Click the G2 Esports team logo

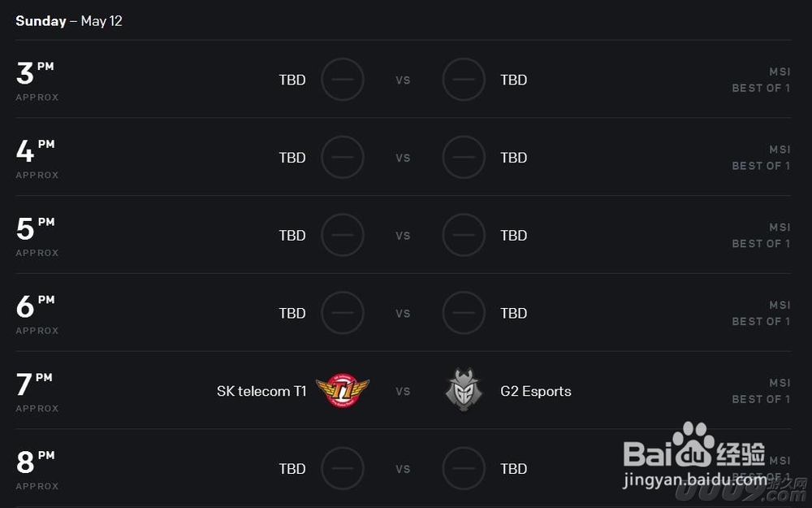click(x=464, y=390)
